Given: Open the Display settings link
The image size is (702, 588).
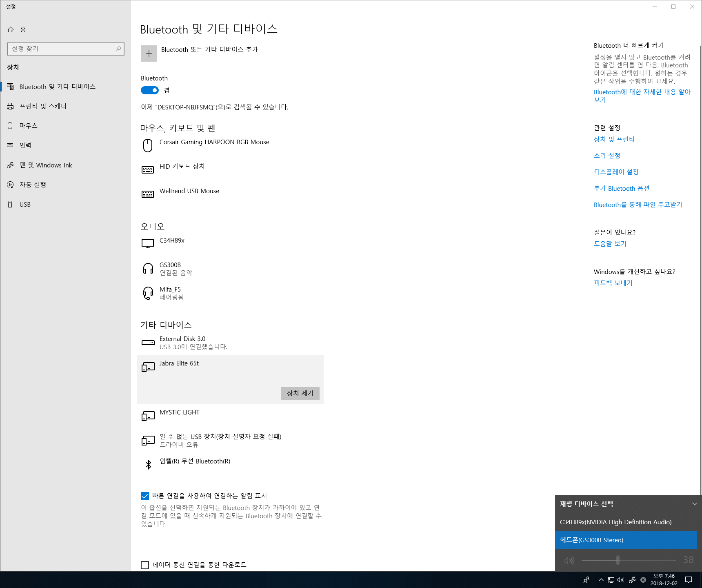Looking at the screenshot, I should (616, 172).
